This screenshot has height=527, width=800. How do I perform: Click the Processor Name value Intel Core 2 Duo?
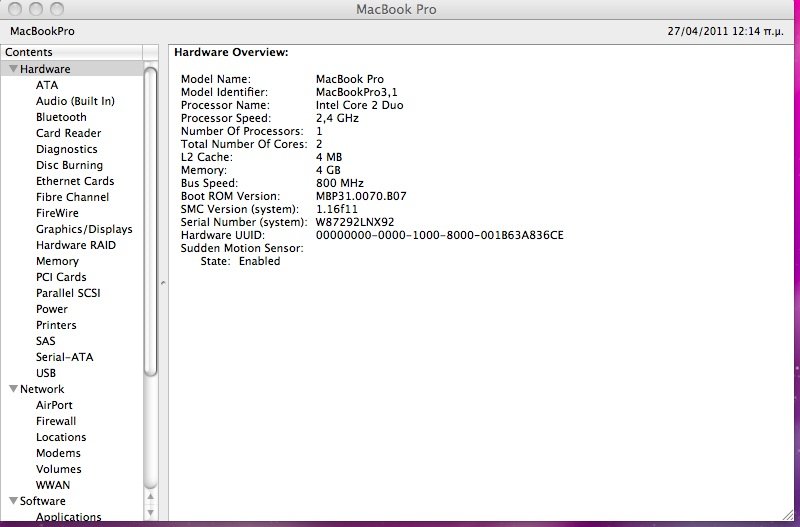click(x=360, y=105)
